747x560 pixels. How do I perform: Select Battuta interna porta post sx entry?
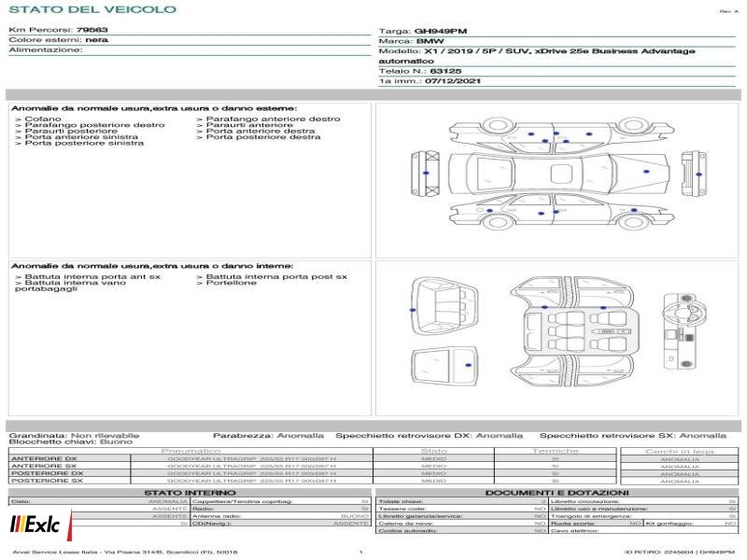272,276
